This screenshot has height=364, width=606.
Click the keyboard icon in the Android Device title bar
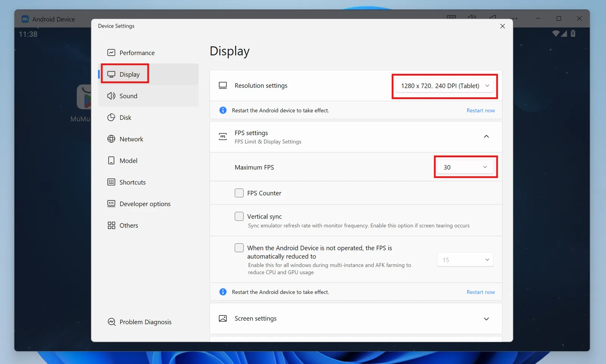tap(451, 18)
